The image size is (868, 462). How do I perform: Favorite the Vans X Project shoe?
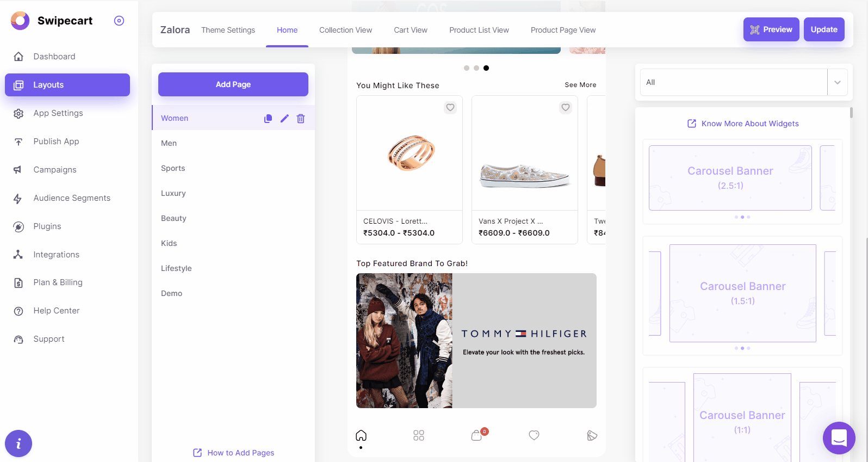pyautogui.click(x=566, y=108)
